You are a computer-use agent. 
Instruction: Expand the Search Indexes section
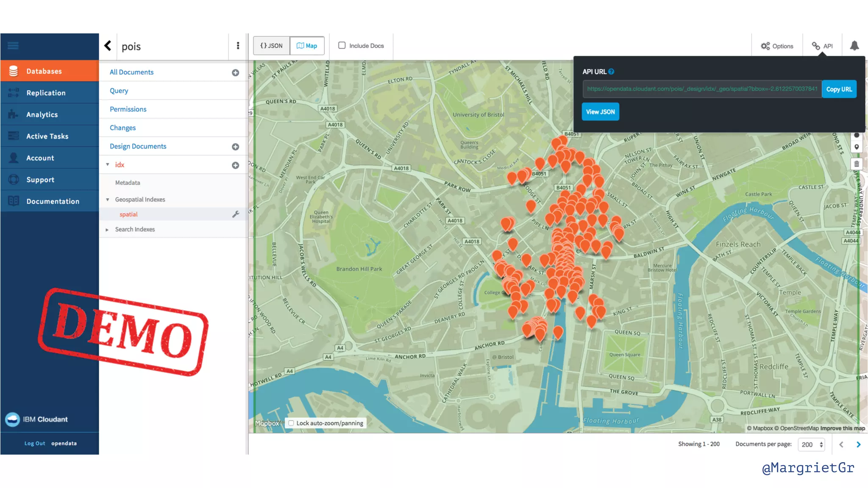[107, 230]
